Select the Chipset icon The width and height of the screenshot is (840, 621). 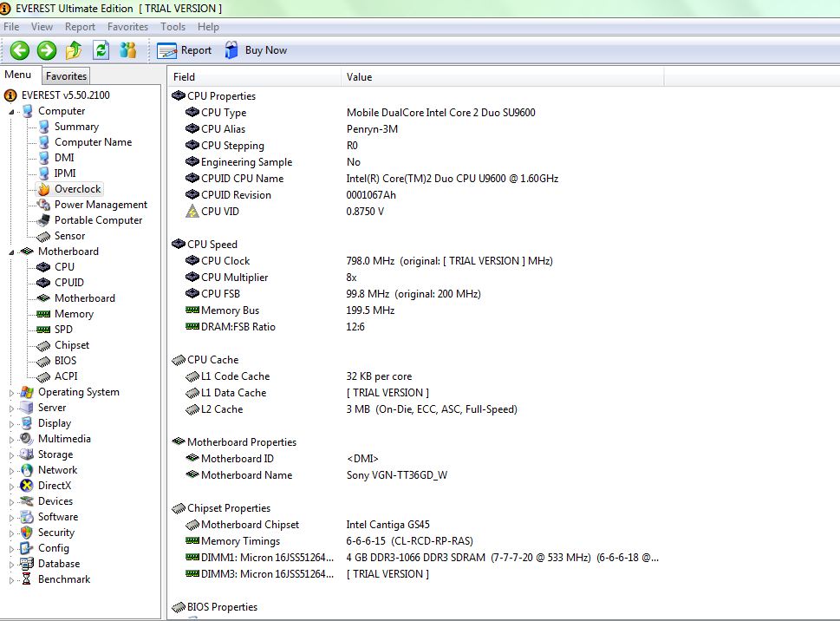(43, 345)
